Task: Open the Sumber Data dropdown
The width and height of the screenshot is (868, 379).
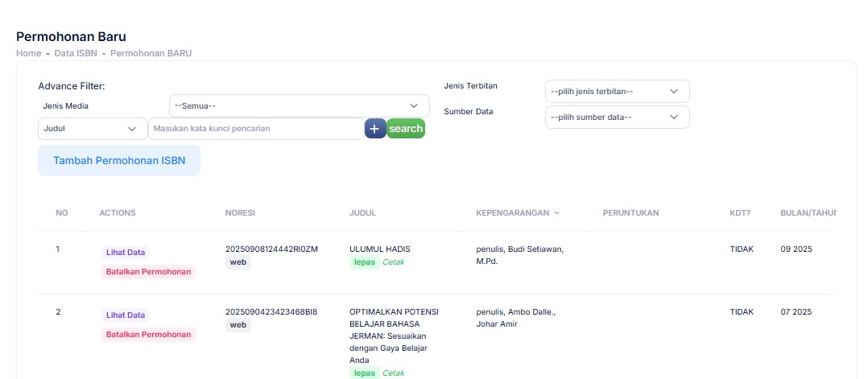Action: click(x=617, y=117)
